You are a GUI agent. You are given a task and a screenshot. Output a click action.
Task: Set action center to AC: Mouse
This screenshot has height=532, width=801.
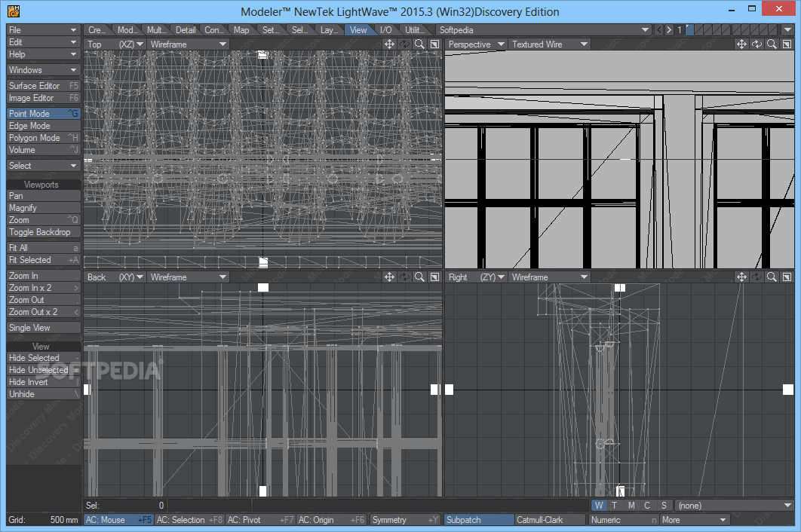[x=118, y=520]
